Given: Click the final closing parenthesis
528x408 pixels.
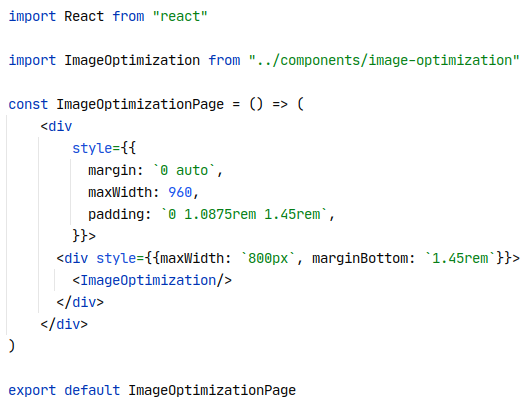Looking at the screenshot, I should point(12,346).
